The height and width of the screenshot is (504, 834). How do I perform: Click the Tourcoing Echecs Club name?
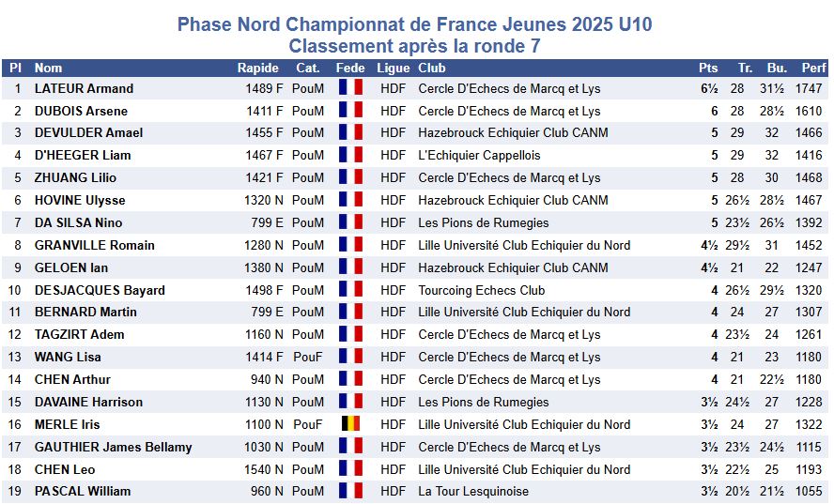481,290
